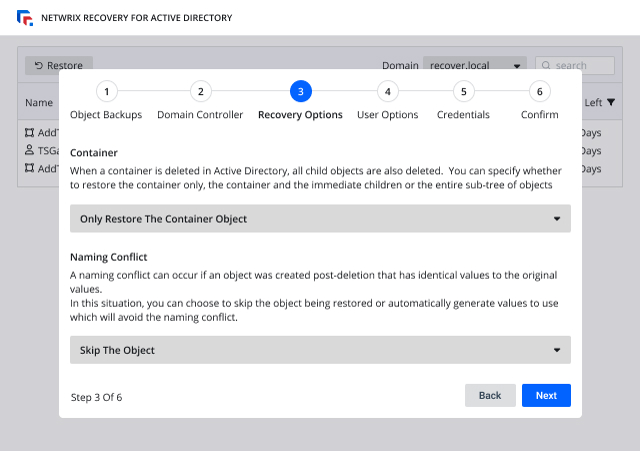This screenshot has height=451, width=640.
Task: Jump to step 2 Domain Controller circle
Action: pos(200,92)
